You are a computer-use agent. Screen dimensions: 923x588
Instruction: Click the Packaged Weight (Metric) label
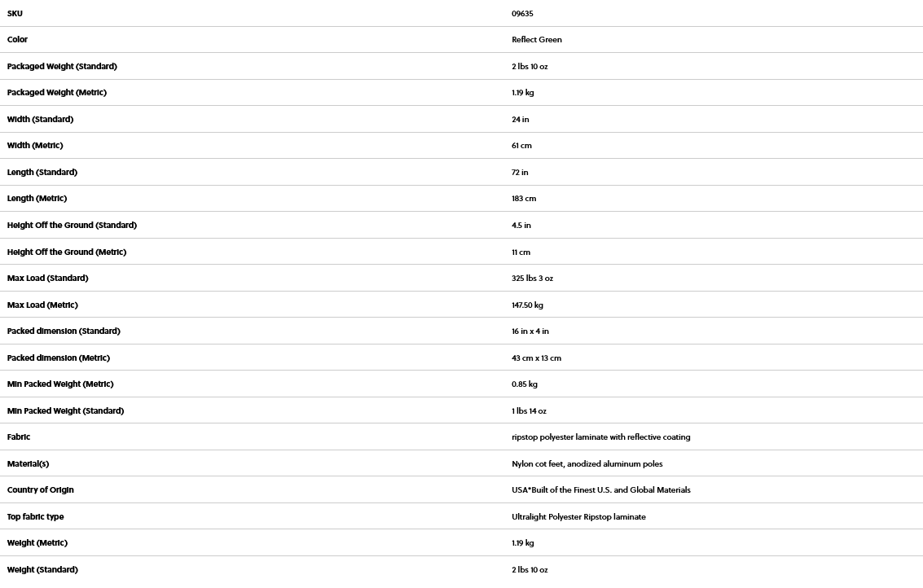(57, 93)
